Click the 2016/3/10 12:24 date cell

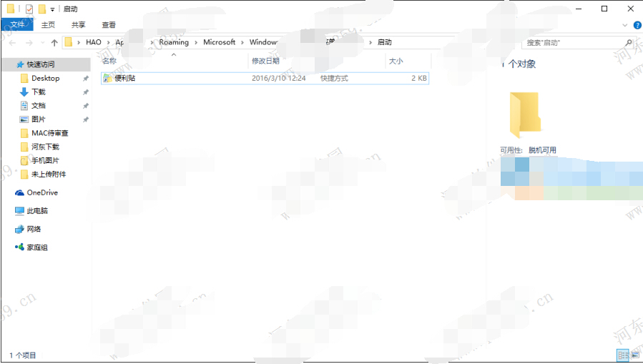[278, 78]
